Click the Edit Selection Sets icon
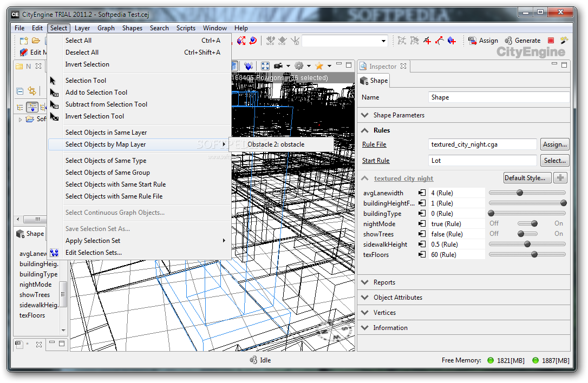Screen dimensions: 588x383 54,253
